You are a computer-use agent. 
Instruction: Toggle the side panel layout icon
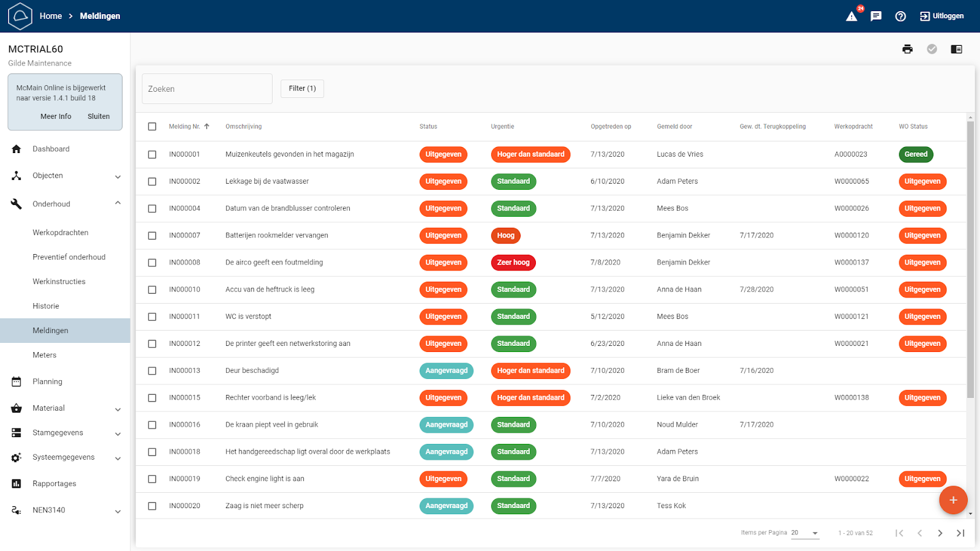pyautogui.click(x=956, y=49)
